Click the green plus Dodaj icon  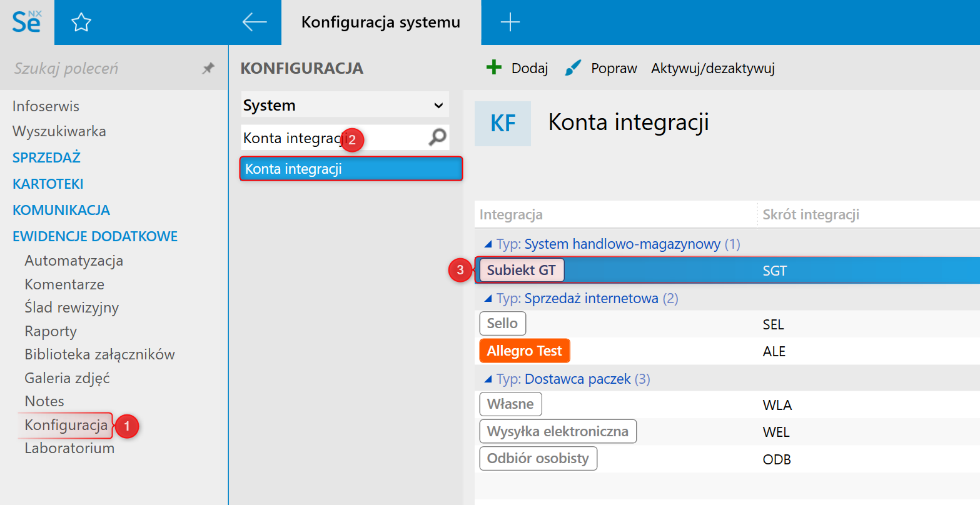(494, 67)
